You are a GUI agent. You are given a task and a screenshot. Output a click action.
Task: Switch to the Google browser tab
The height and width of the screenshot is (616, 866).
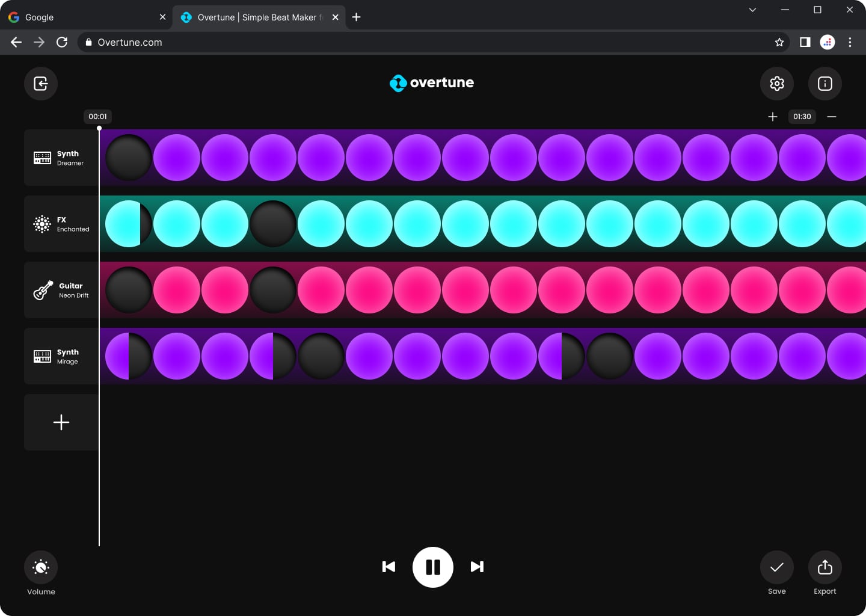click(x=84, y=17)
